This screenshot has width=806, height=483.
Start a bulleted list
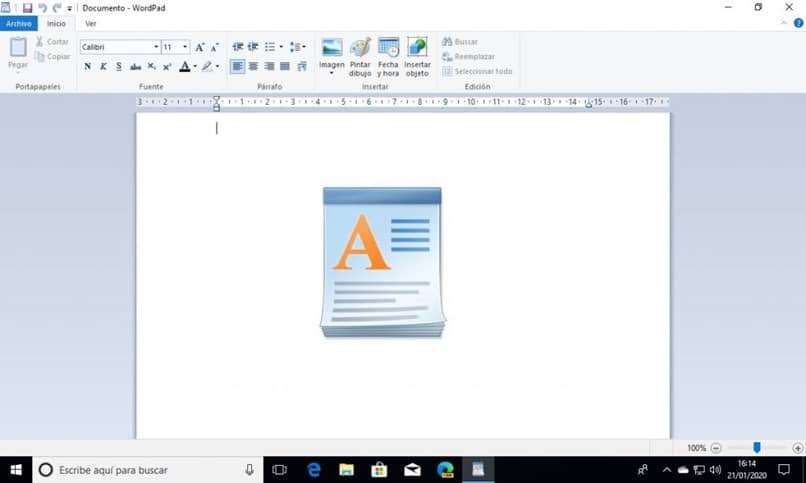tap(270, 47)
